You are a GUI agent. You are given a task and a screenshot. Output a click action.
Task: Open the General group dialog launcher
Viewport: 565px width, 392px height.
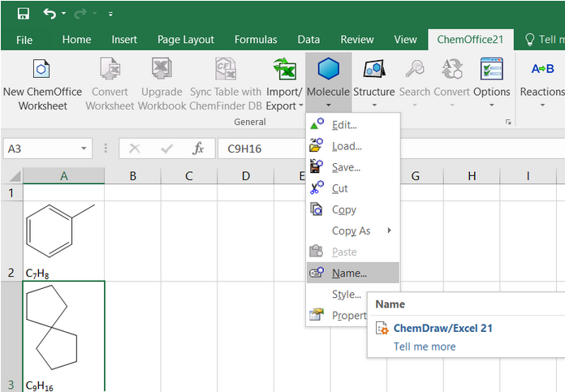[x=508, y=122]
